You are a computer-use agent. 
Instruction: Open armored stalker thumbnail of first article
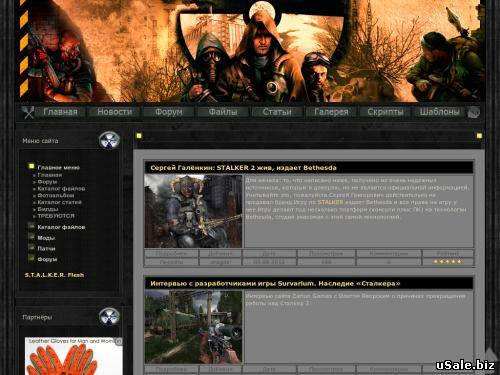coord(193,211)
